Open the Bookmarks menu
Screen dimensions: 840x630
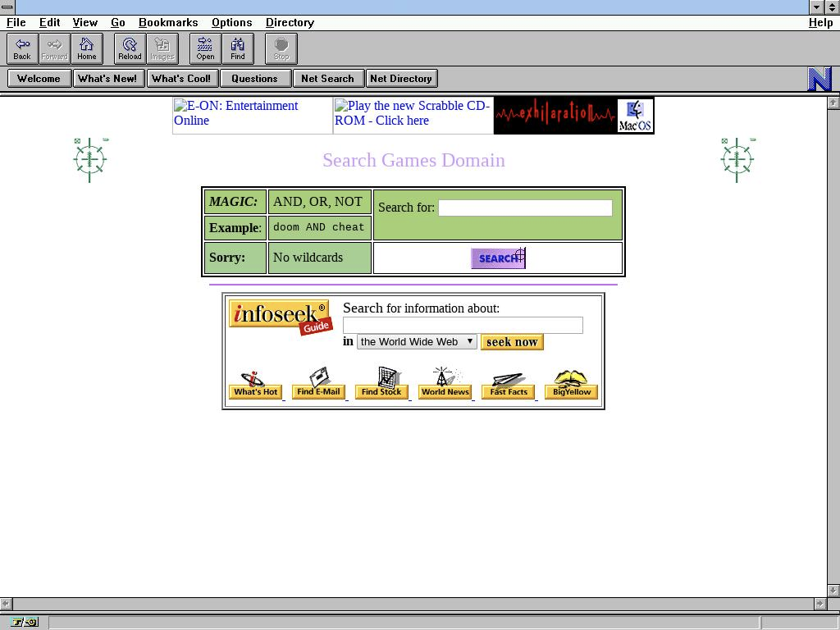(168, 22)
